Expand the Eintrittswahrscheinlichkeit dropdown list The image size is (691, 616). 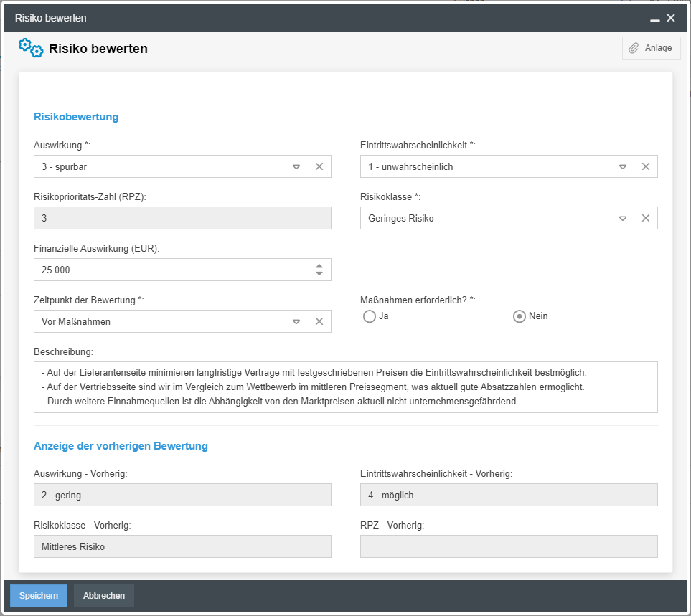pos(623,166)
